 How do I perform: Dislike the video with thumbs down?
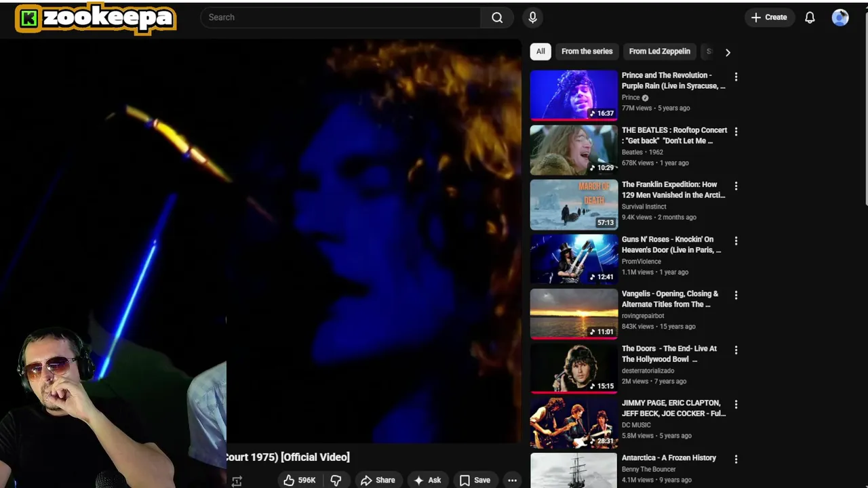336,480
